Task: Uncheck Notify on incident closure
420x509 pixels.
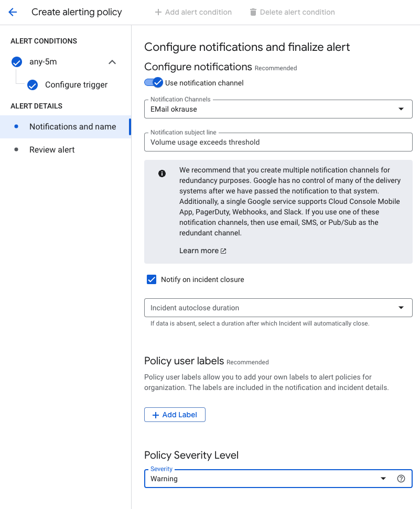Action: (x=152, y=279)
